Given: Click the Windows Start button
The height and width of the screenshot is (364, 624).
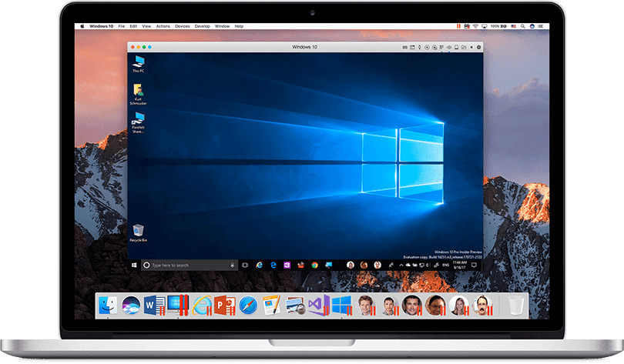Looking at the screenshot, I should 134,265.
